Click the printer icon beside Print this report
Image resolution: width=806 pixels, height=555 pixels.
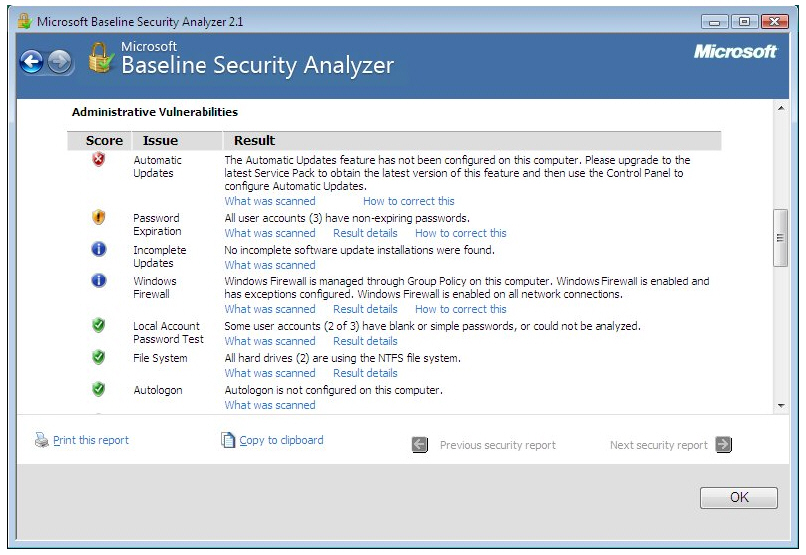click(x=41, y=440)
